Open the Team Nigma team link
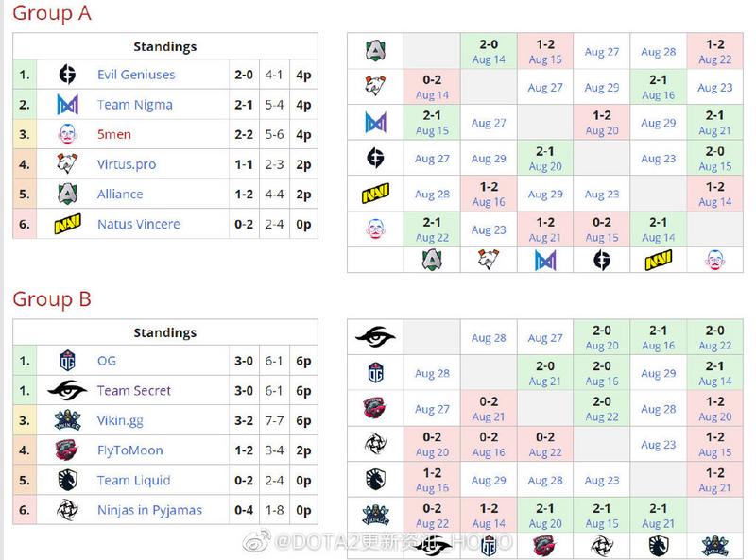Image resolution: width=756 pixels, height=560 pixels. click(x=135, y=105)
